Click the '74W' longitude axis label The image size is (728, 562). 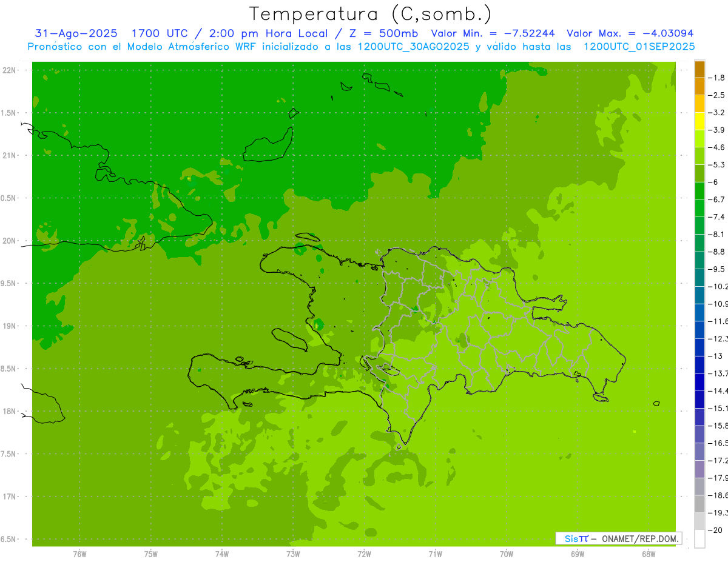[221, 554]
